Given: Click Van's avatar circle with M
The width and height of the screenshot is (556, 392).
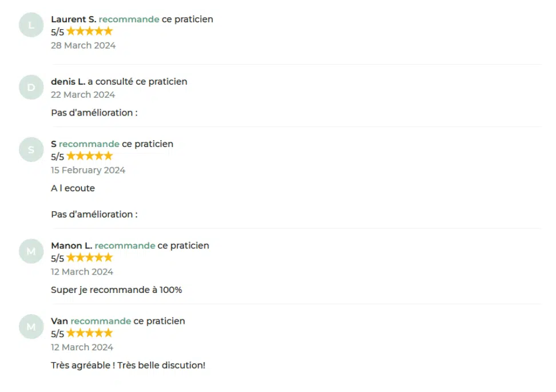Looking at the screenshot, I should [31, 327].
